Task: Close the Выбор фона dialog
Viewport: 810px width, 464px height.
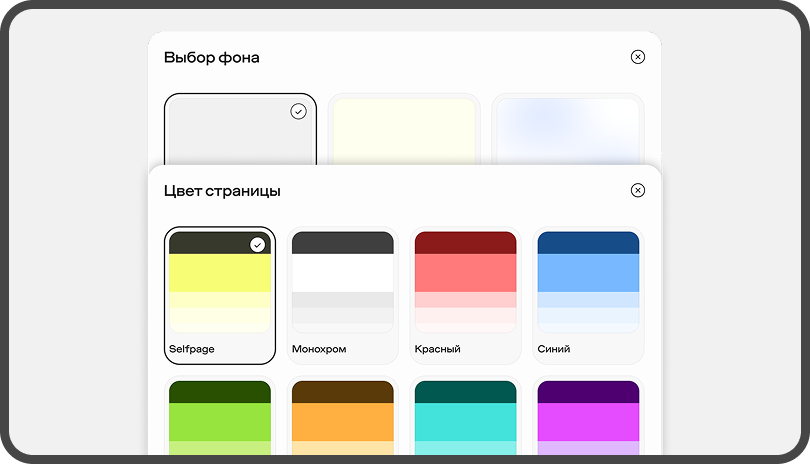Action: tap(637, 57)
